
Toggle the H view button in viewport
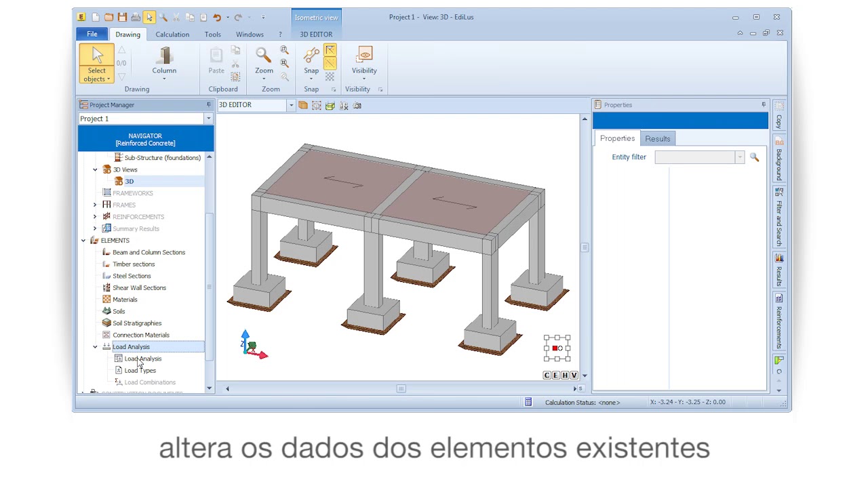pos(565,375)
